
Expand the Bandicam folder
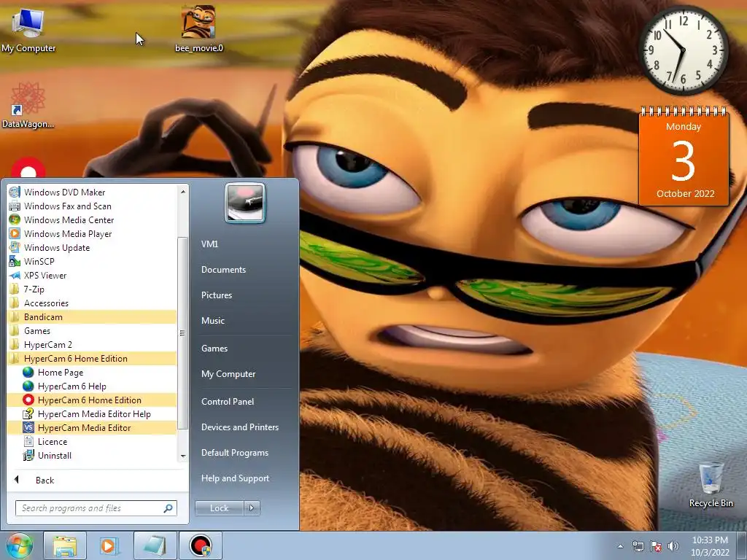pos(91,316)
